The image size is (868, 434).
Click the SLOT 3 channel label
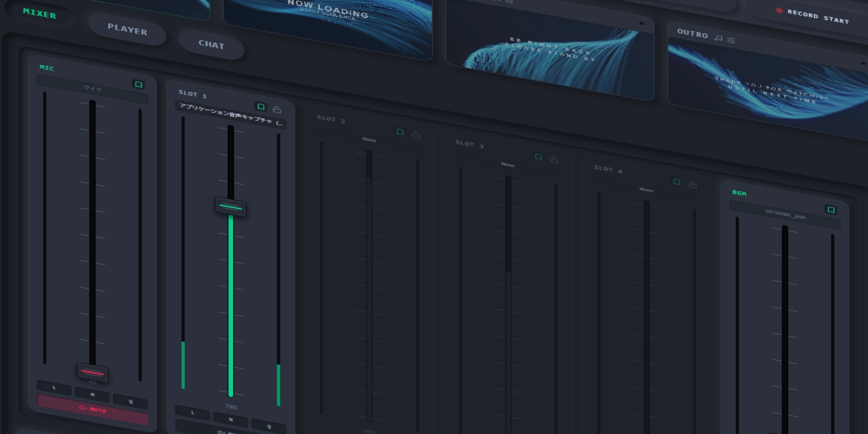[x=470, y=145]
